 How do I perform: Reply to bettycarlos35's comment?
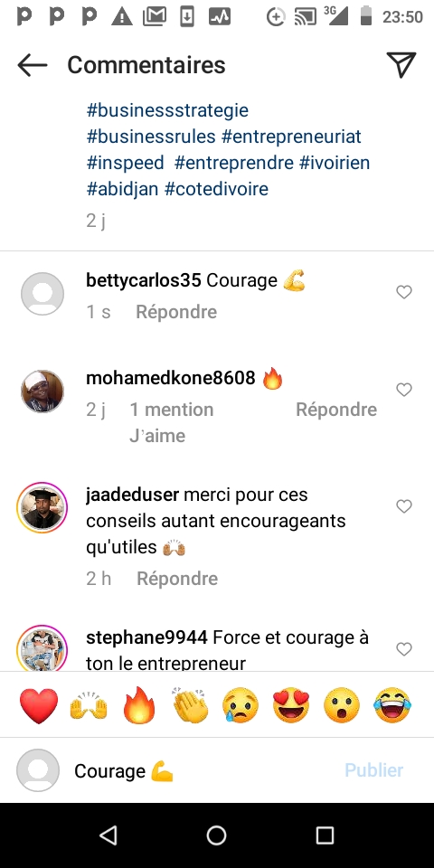pos(176,312)
